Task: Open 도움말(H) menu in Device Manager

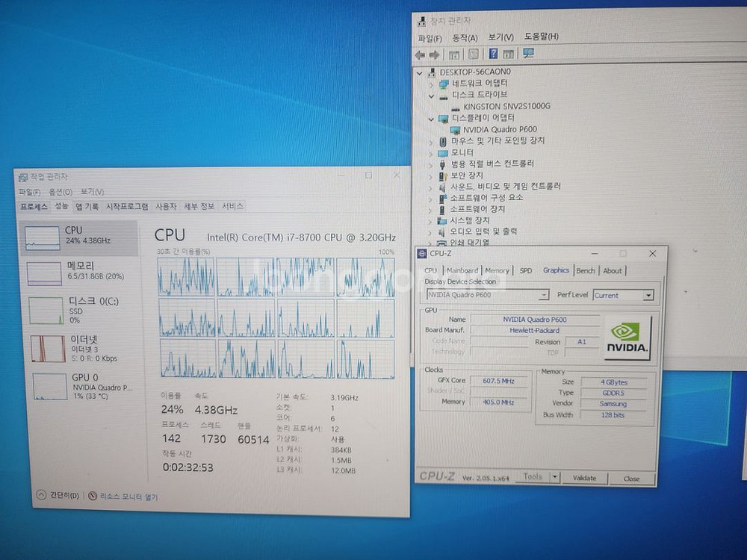Action: click(x=542, y=36)
